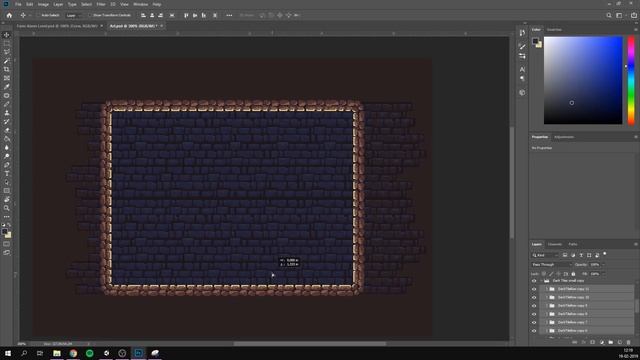Select the Brush tool
The height and width of the screenshot is (360, 640).
point(7,104)
